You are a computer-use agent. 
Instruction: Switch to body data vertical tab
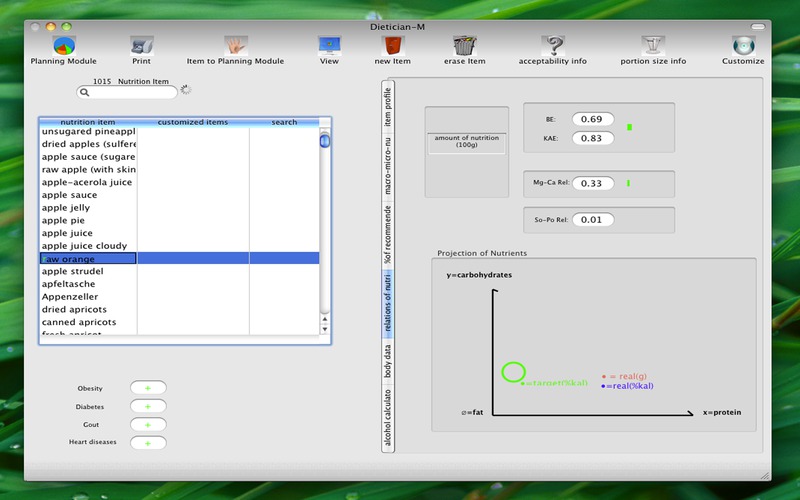388,360
